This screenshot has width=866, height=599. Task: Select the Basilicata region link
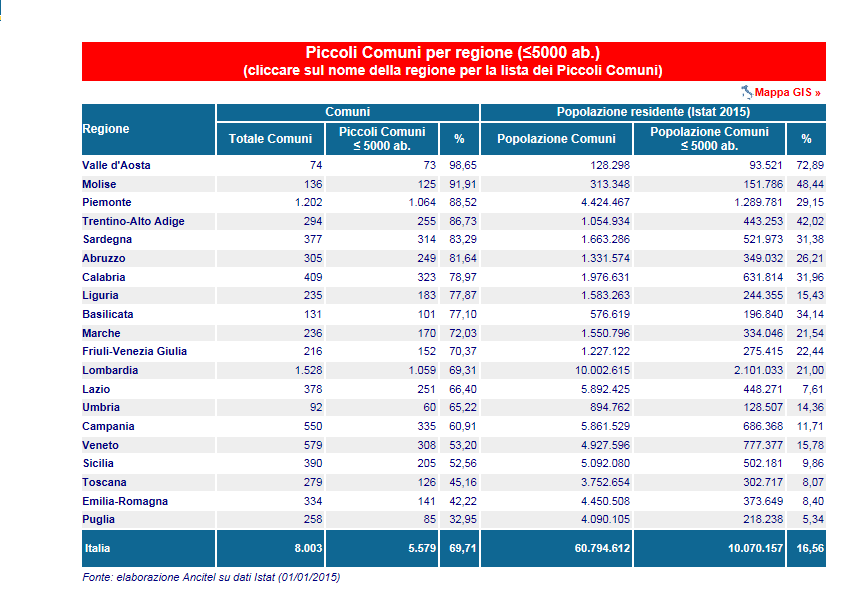(108, 314)
